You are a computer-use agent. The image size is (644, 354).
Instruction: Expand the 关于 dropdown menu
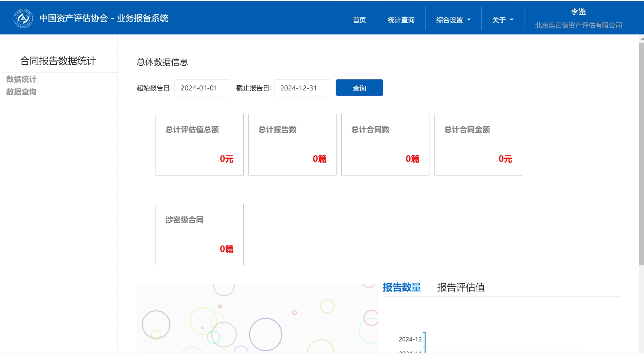coord(499,20)
